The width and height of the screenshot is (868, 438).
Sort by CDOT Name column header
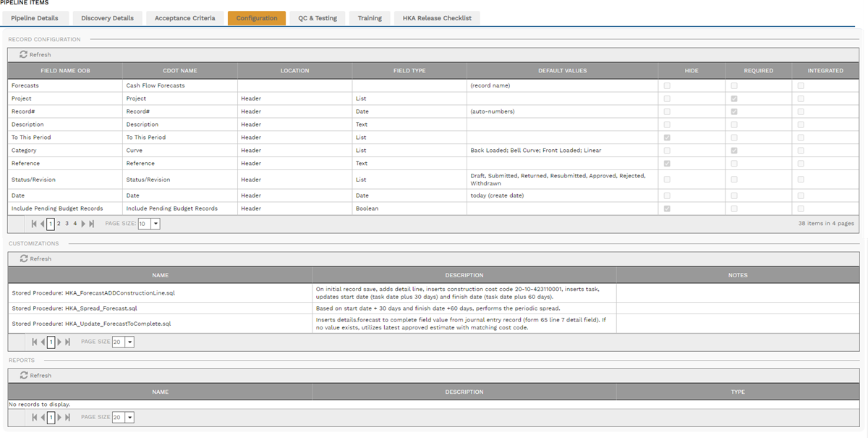coord(180,70)
